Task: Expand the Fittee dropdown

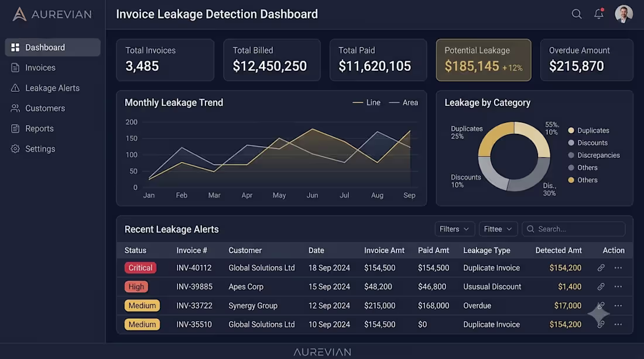Action: [x=498, y=229]
